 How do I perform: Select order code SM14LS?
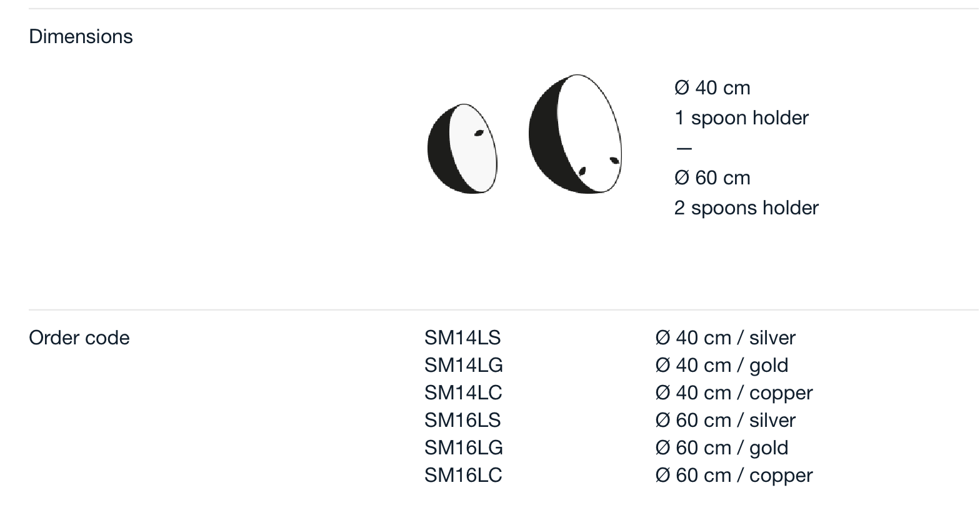462,338
